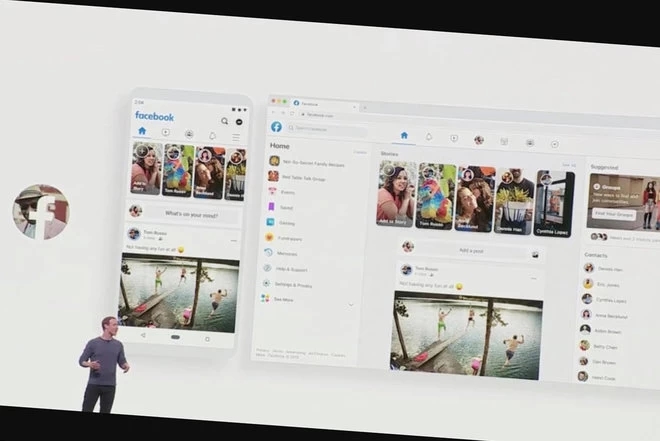The width and height of the screenshot is (660, 441).
Task: Open the hamburger menu on the mobile app
Action: pyautogui.click(x=236, y=135)
